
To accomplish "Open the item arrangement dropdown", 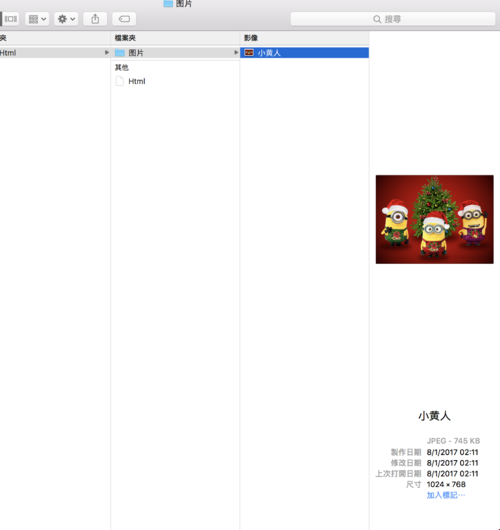I will click(37, 19).
